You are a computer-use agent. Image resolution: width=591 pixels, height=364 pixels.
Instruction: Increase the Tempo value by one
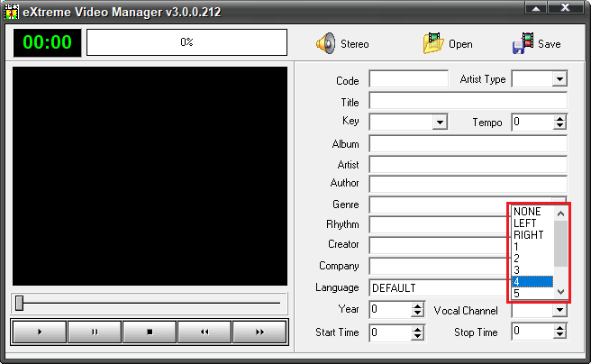pos(559,118)
